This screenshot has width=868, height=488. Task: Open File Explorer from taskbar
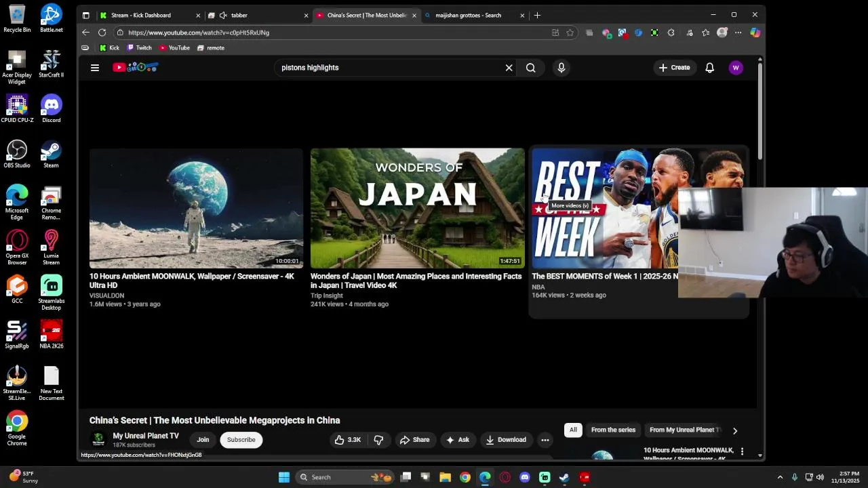445,477
